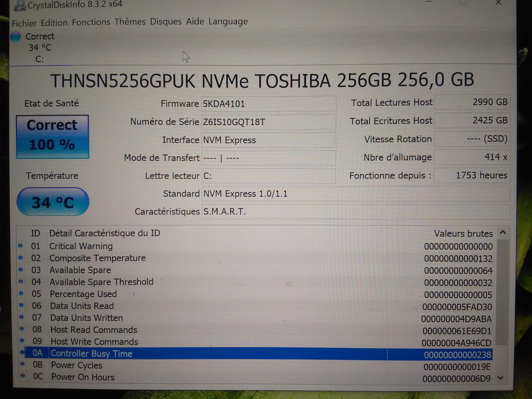Select the 05 Percentage Used row
Image resolution: width=532 pixels, height=399 pixels.
pos(255,294)
